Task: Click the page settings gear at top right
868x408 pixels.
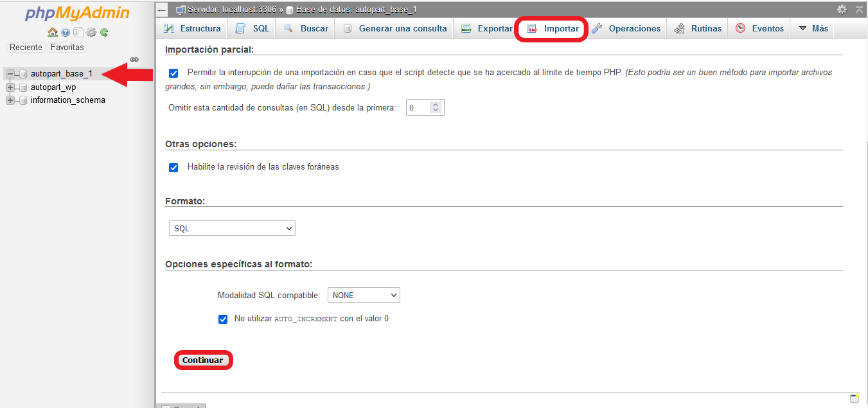Action: pyautogui.click(x=842, y=10)
